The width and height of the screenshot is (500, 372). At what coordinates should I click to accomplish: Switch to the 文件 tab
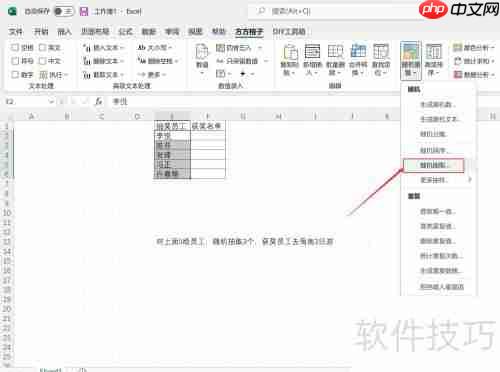tap(15, 32)
